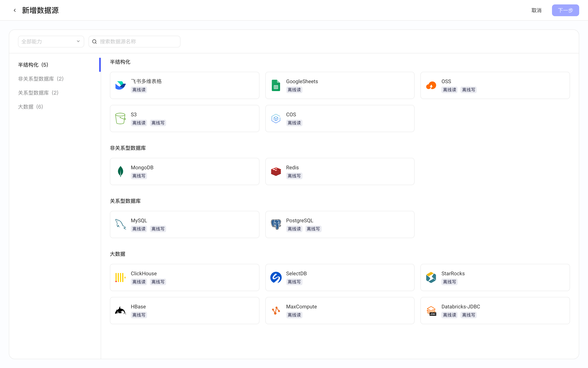Click the 飞书多维表格 card name
This screenshot has width=588, height=368.
click(146, 81)
